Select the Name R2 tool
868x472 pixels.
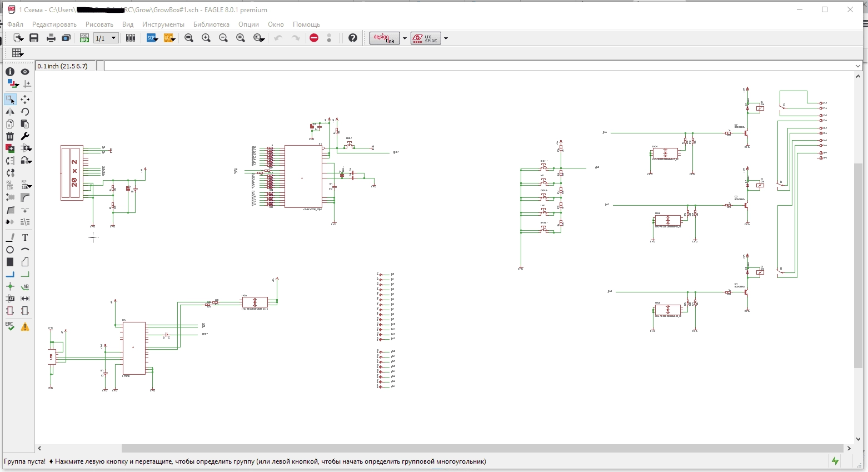click(x=10, y=185)
